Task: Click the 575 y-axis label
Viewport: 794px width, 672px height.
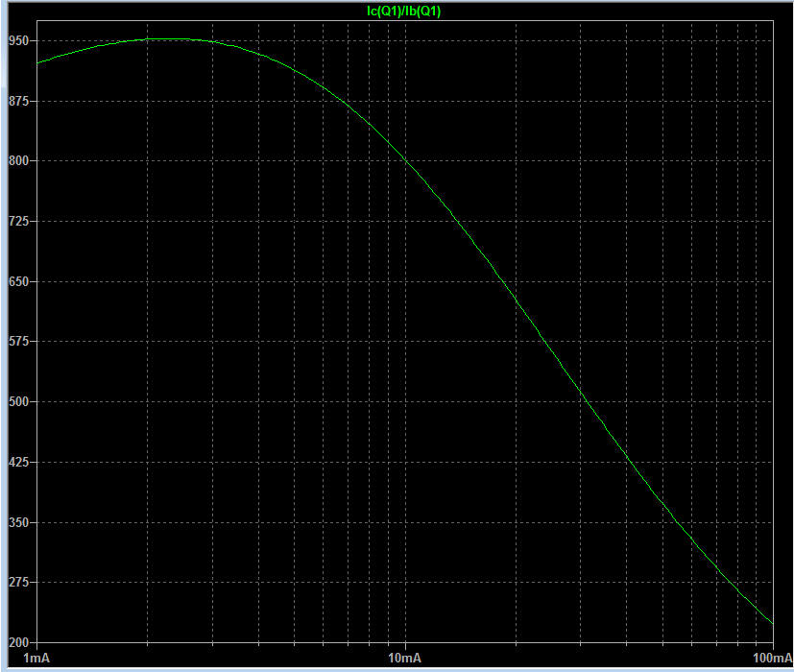Action: [19, 342]
